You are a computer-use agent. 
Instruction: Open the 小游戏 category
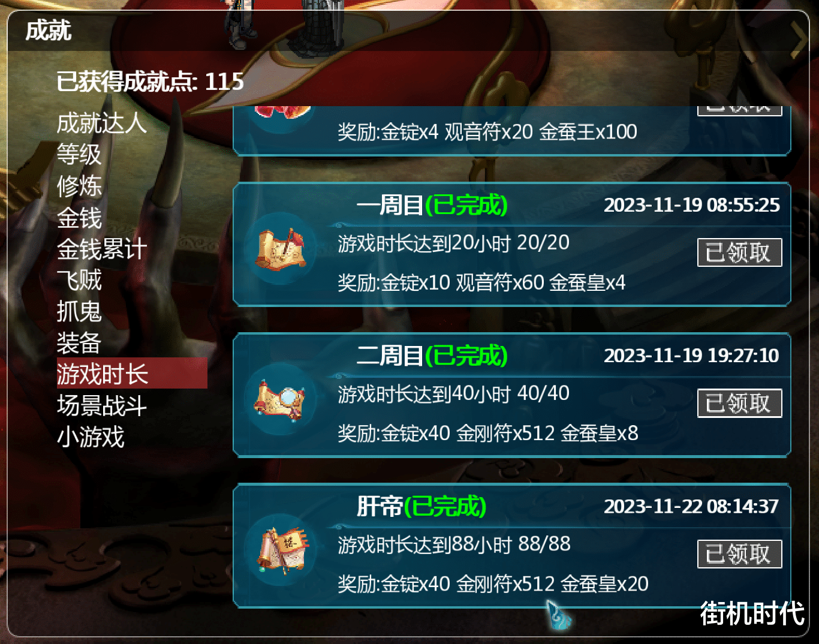[x=91, y=437]
